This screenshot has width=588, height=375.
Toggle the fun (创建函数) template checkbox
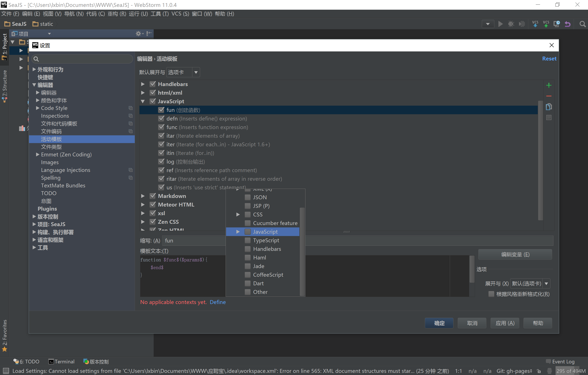click(x=161, y=110)
